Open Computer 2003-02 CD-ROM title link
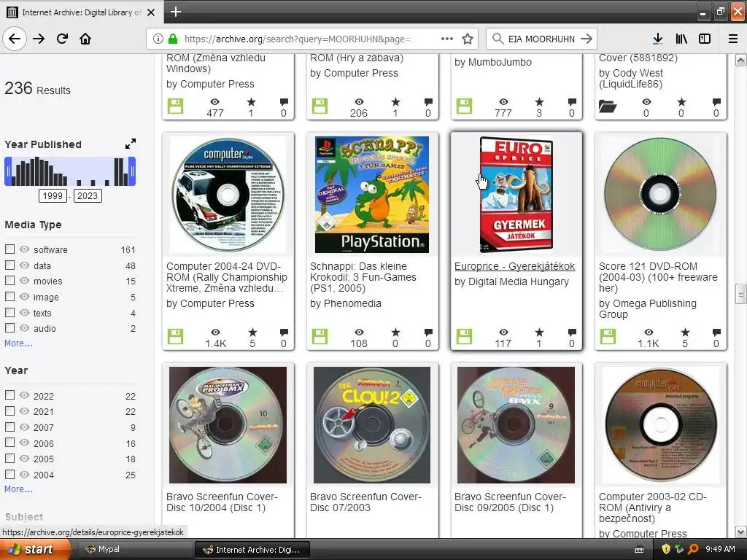 [x=653, y=507]
